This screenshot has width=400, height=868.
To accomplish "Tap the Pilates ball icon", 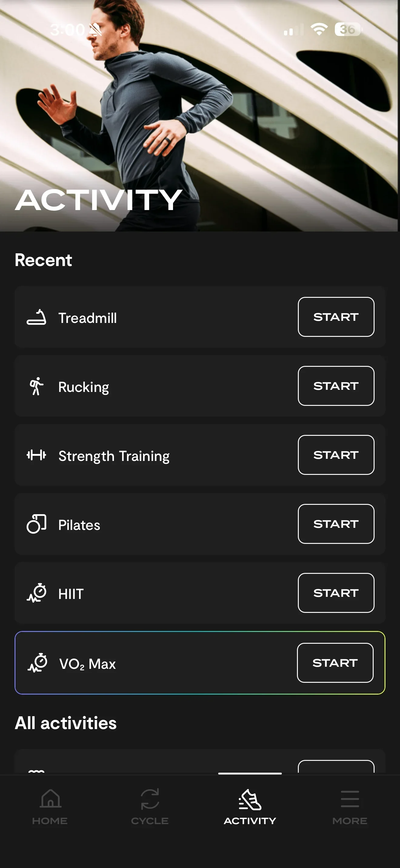I will point(36,524).
